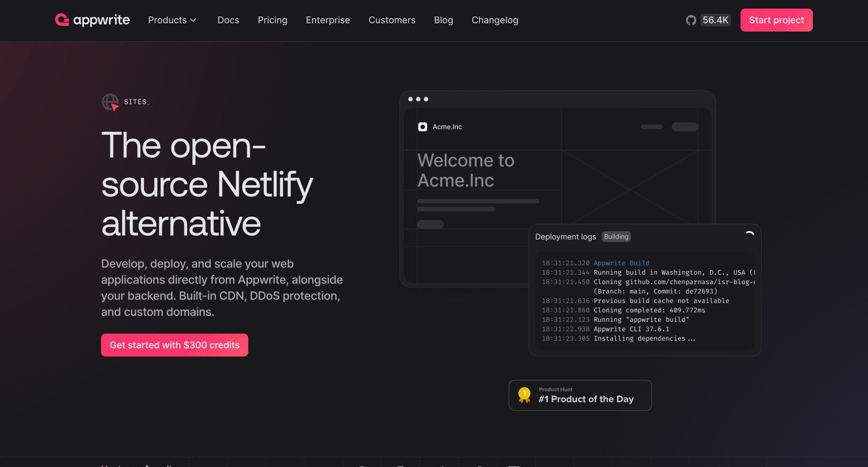This screenshot has height=467, width=868.
Task: Open the Docs page
Action: point(228,20)
